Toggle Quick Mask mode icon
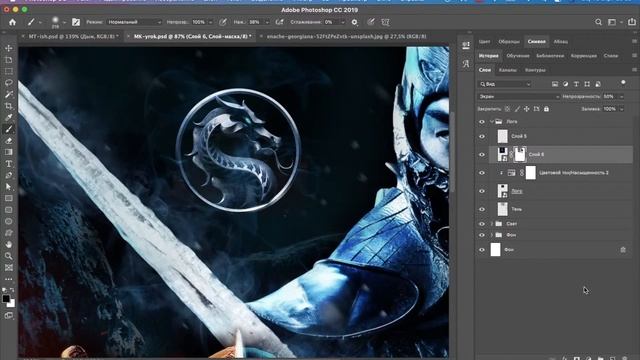The width and height of the screenshot is (640, 360). click(9, 316)
